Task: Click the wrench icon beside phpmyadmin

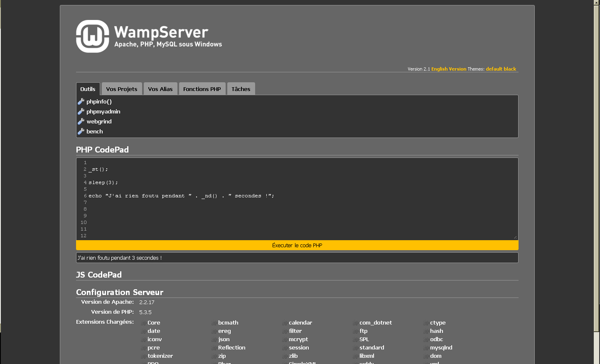Action: tap(81, 111)
